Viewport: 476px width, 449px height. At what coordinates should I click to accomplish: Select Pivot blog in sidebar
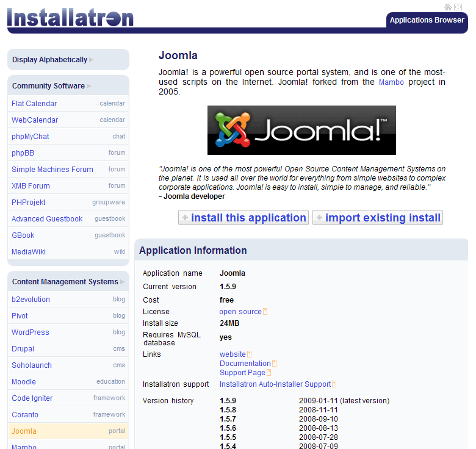point(68,315)
